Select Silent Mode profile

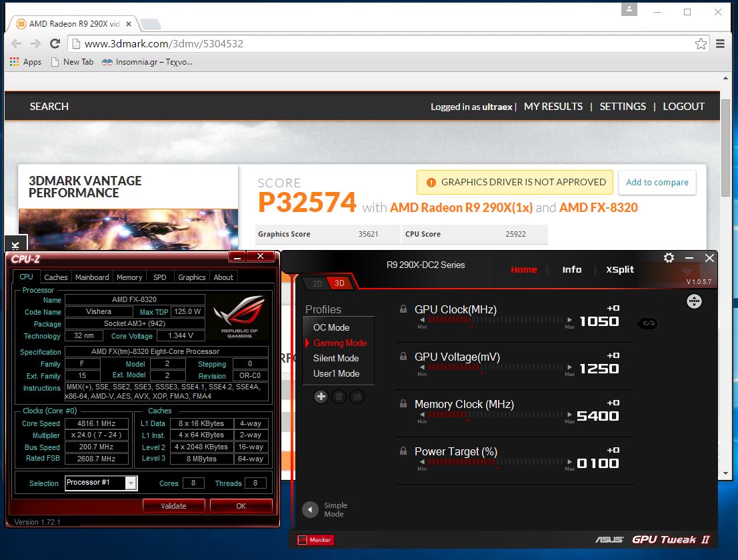tap(336, 358)
